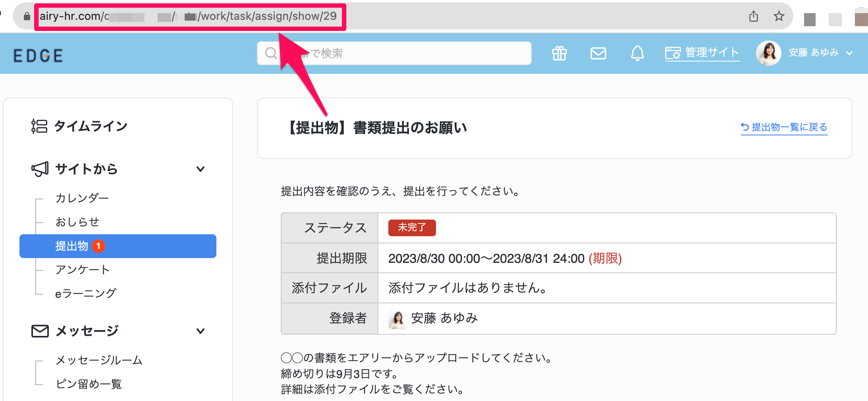Open the mail envelope icon in header
Viewport: 868px width, 401px height.
pos(598,53)
